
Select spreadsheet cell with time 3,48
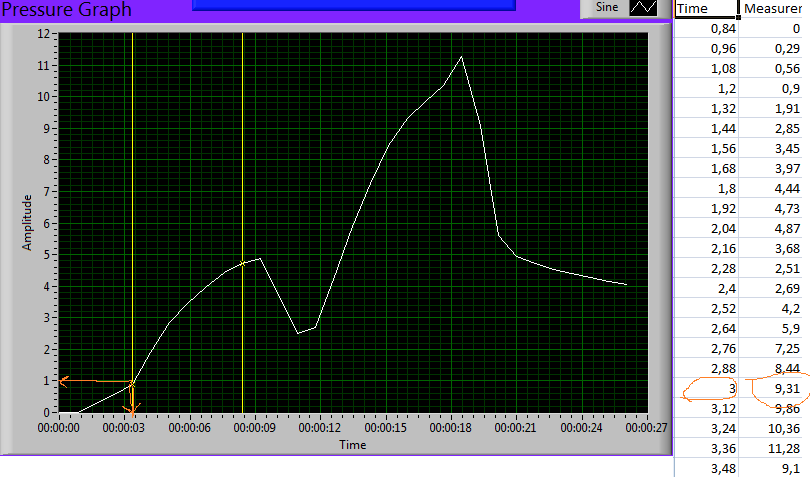(x=707, y=469)
